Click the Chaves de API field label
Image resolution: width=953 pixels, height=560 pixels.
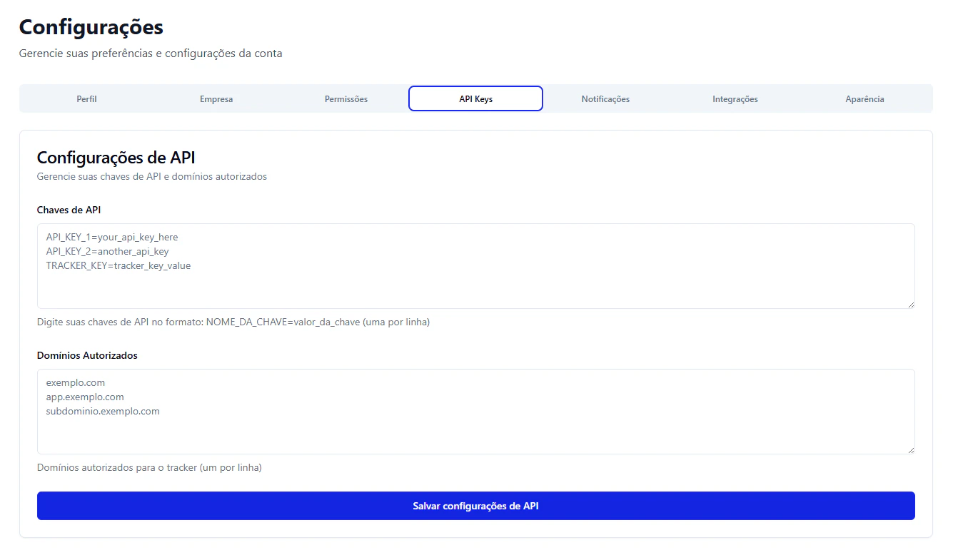click(x=69, y=210)
